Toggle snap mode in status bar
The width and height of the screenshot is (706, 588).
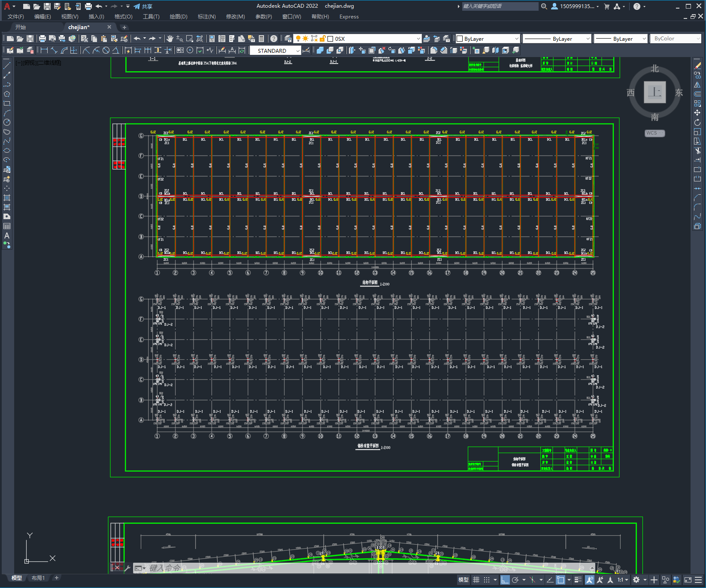(x=486, y=580)
